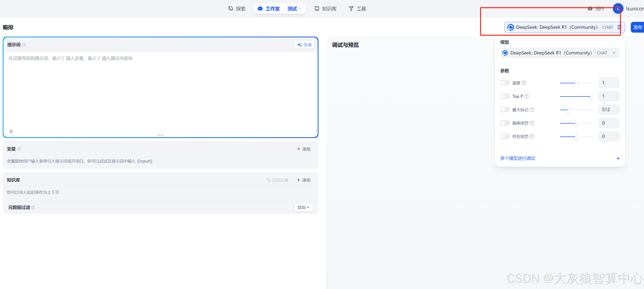This screenshot has width=644, height=289.
Task: Click the help icon beside 最大标记
Action: pyautogui.click(x=532, y=109)
